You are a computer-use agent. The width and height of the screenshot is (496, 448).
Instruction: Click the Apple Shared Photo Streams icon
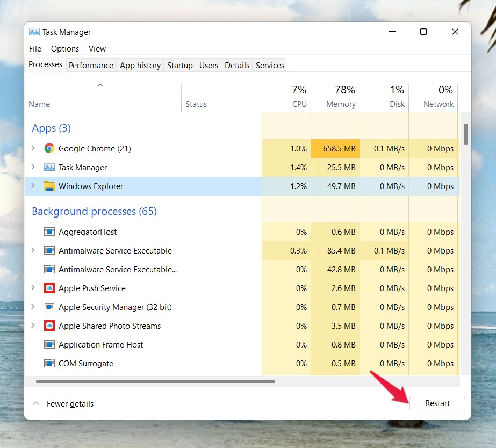tap(49, 326)
